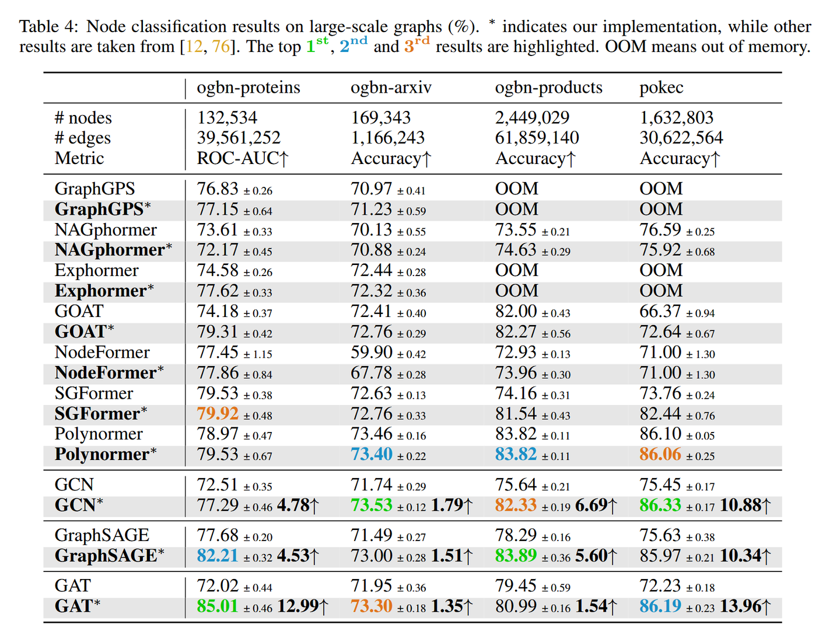Click the ROC-AUC metric label
Viewport: 840px width, 631px height.
(242, 158)
